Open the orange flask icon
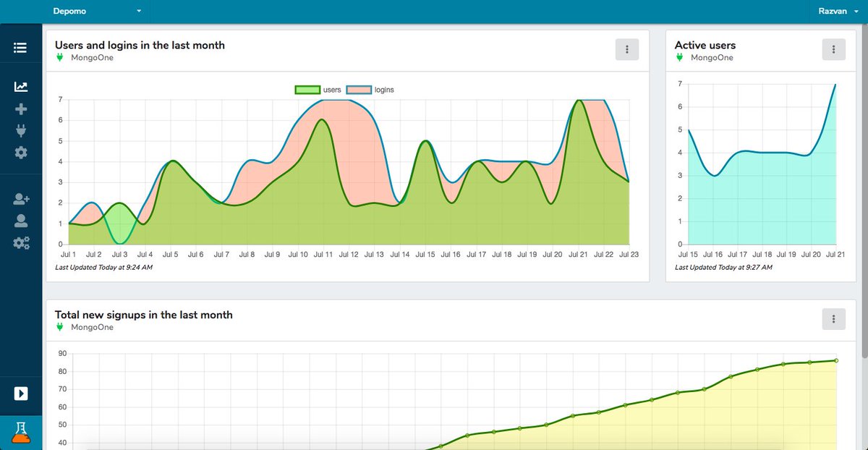868x450 pixels. click(21, 432)
